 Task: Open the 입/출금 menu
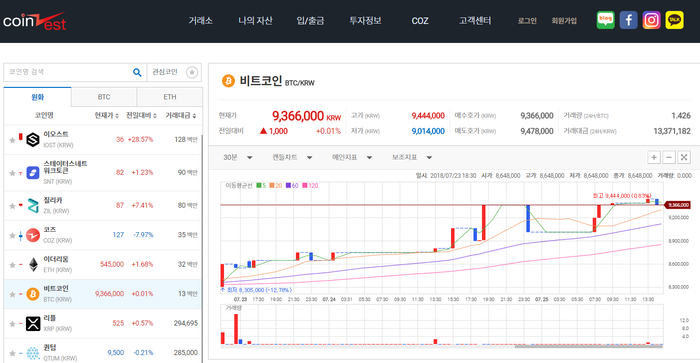(x=310, y=21)
